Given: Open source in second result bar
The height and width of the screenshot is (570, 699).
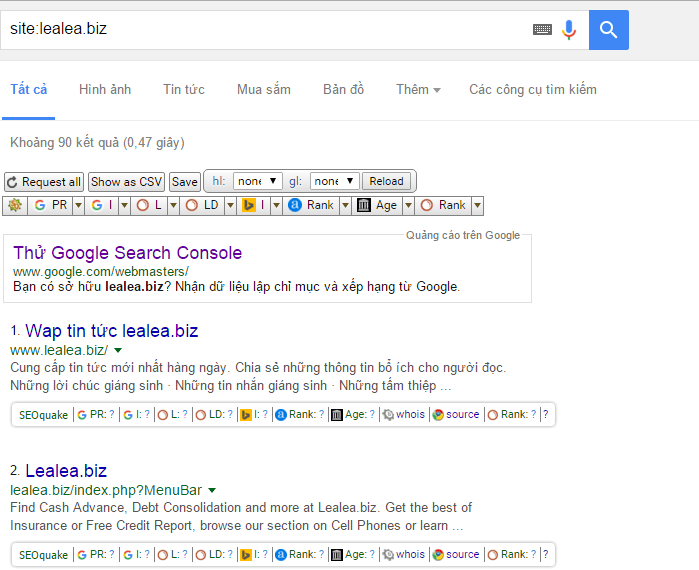Looking at the screenshot, I should click(x=456, y=555).
